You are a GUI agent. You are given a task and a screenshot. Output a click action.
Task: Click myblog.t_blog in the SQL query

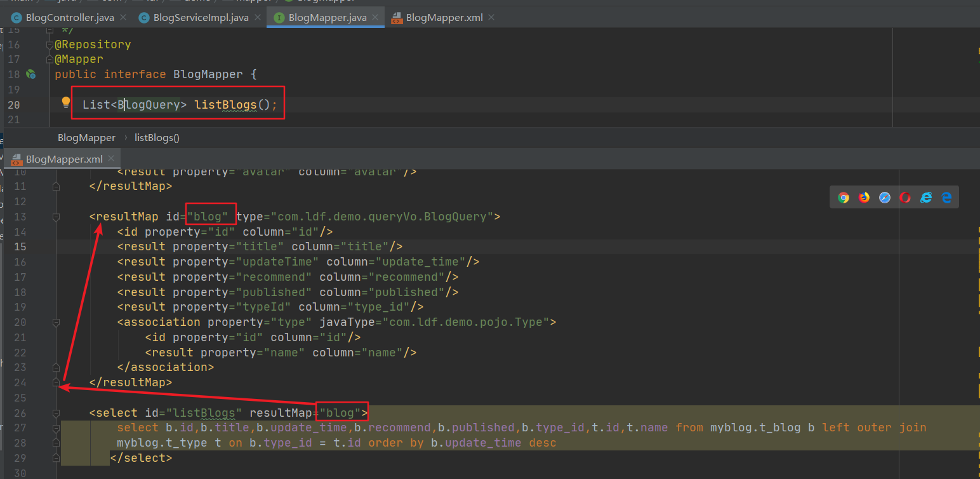click(x=755, y=428)
